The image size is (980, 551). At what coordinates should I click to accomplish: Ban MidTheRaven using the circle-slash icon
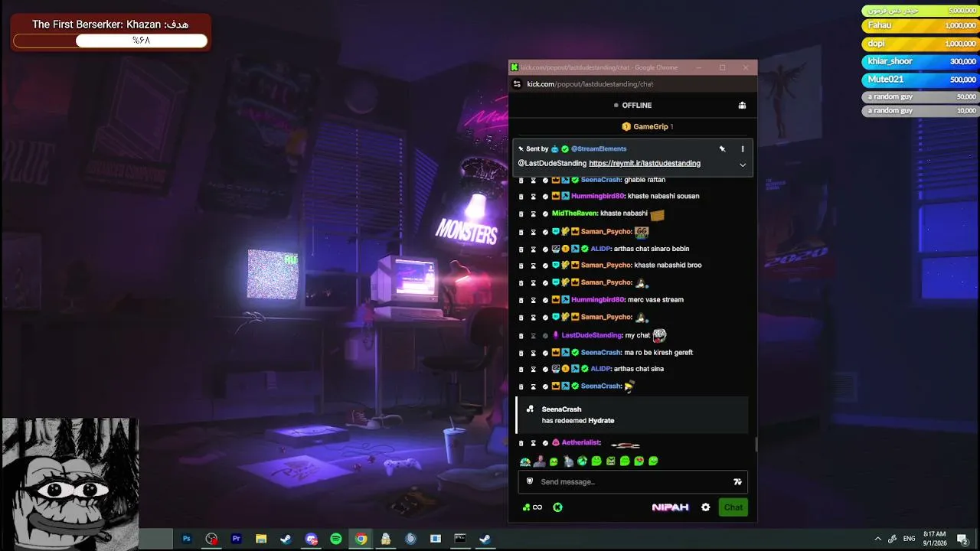point(545,214)
